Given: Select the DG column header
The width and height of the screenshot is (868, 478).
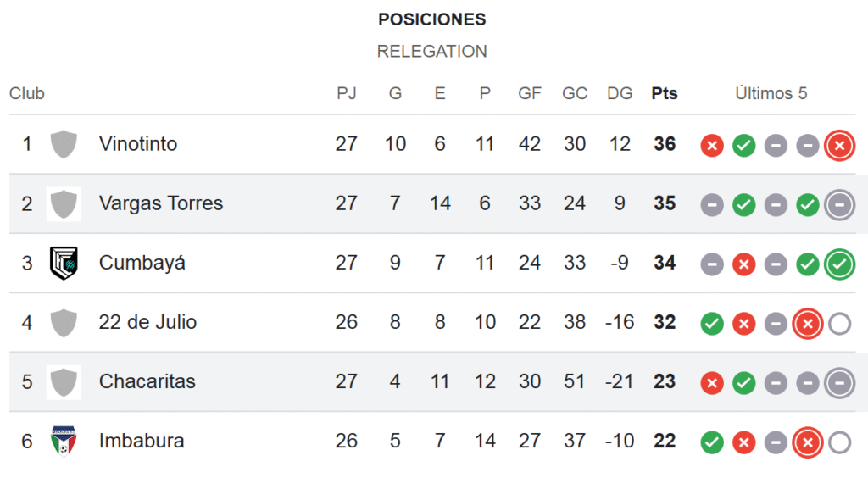Looking at the screenshot, I should [x=620, y=93].
